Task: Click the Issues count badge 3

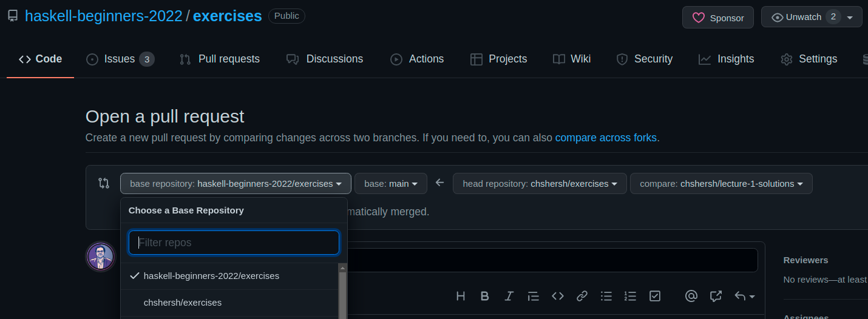Action: click(x=146, y=59)
